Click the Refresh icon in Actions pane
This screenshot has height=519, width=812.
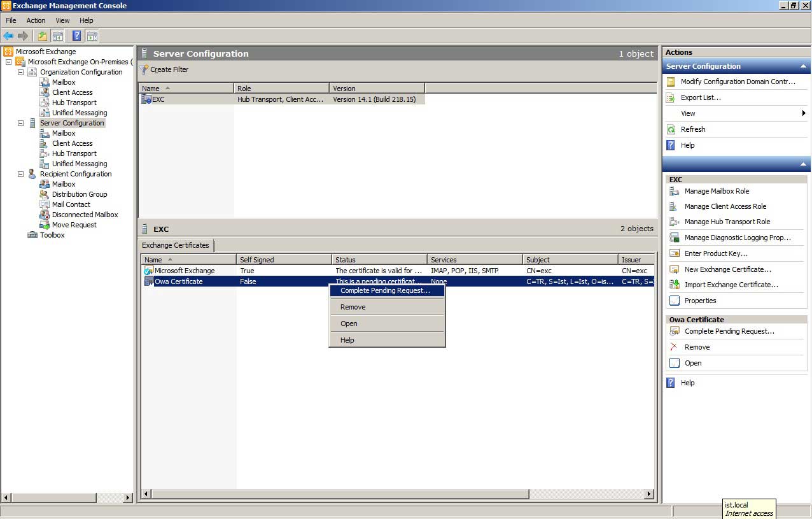[x=671, y=129]
